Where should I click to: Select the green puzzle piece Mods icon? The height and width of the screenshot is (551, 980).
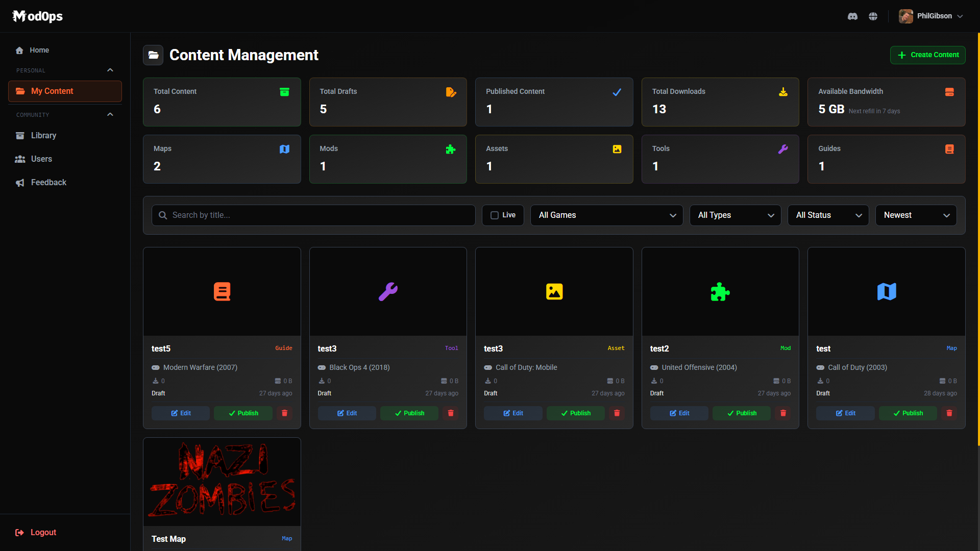(451, 149)
